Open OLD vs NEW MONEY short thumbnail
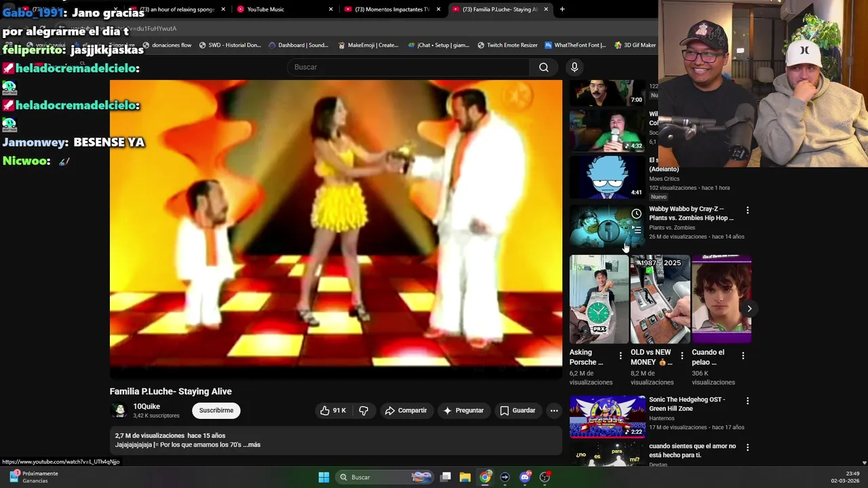This screenshot has width=868, height=488. coord(660,300)
